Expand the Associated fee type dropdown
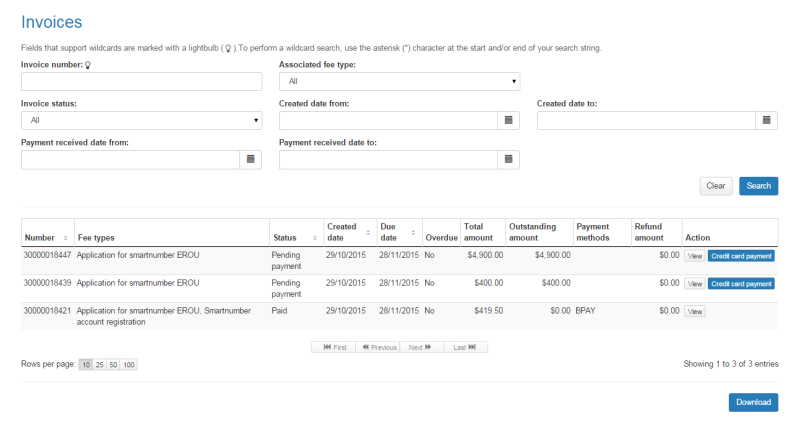This screenshot has width=800, height=426. pyautogui.click(x=399, y=82)
